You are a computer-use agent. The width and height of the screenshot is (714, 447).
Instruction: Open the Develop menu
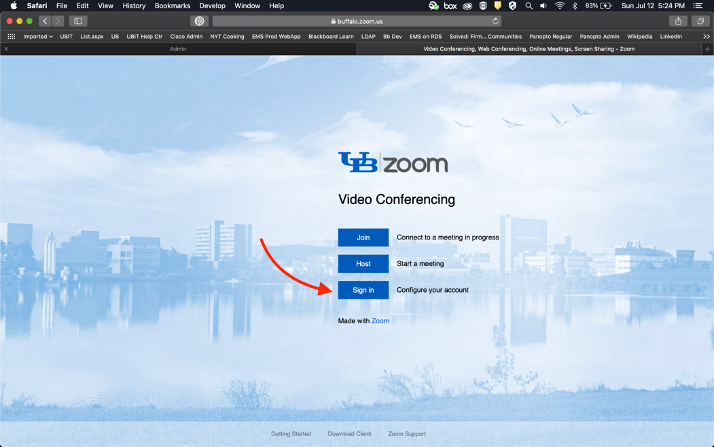click(x=211, y=6)
